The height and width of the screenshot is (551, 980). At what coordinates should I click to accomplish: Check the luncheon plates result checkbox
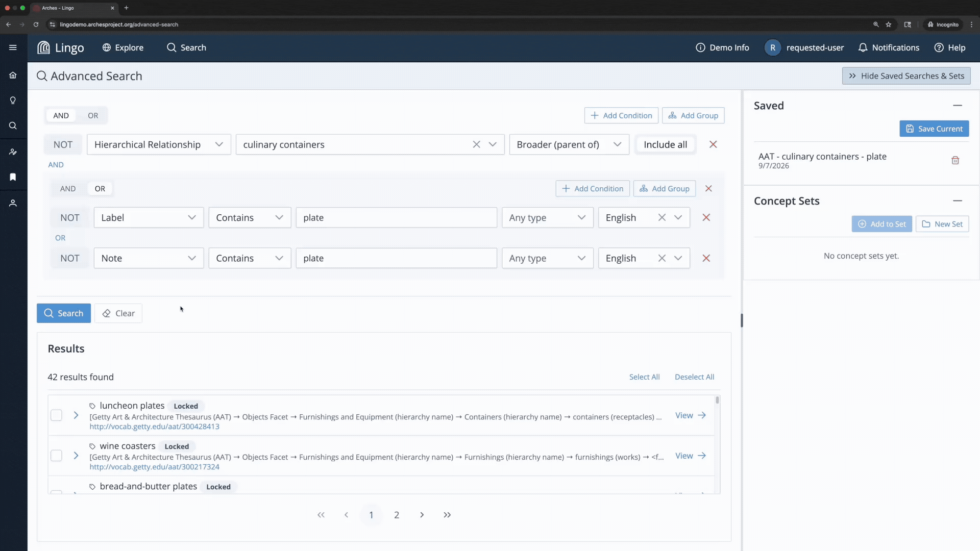point(56,415)
